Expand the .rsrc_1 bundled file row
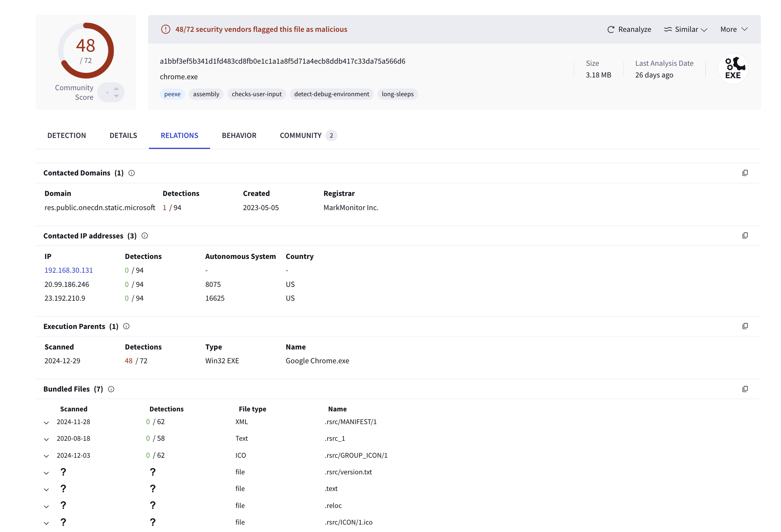Viewport: 781px width, 532px height. (46, 439)
